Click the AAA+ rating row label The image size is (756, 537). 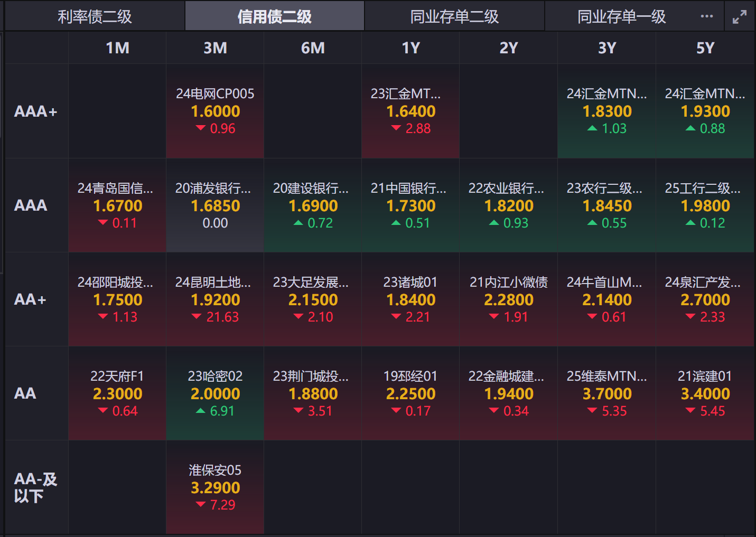[36, 111]
